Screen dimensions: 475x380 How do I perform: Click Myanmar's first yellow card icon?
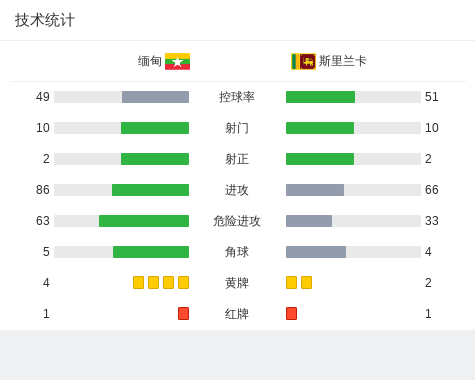[x=138, y=283]
